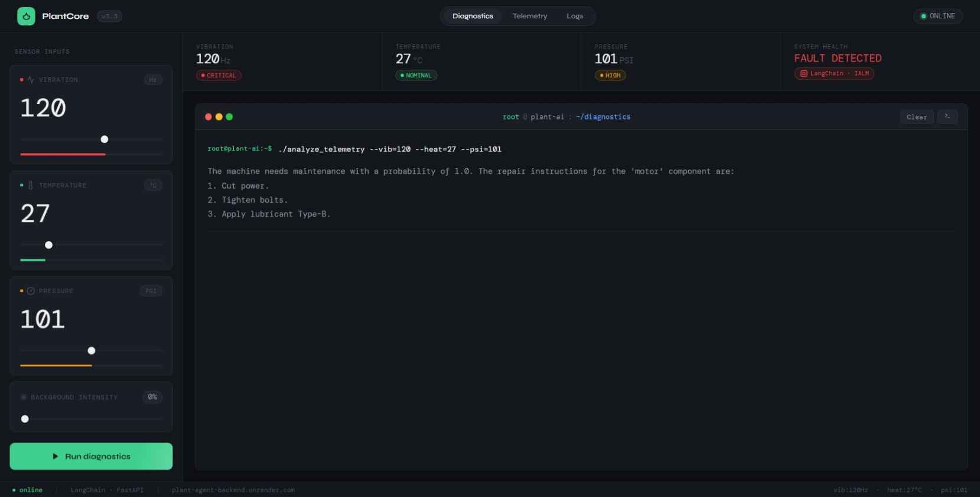980x497 pixels.
Task: Click the pressure value 101 in sidebar
Action: 43,320
